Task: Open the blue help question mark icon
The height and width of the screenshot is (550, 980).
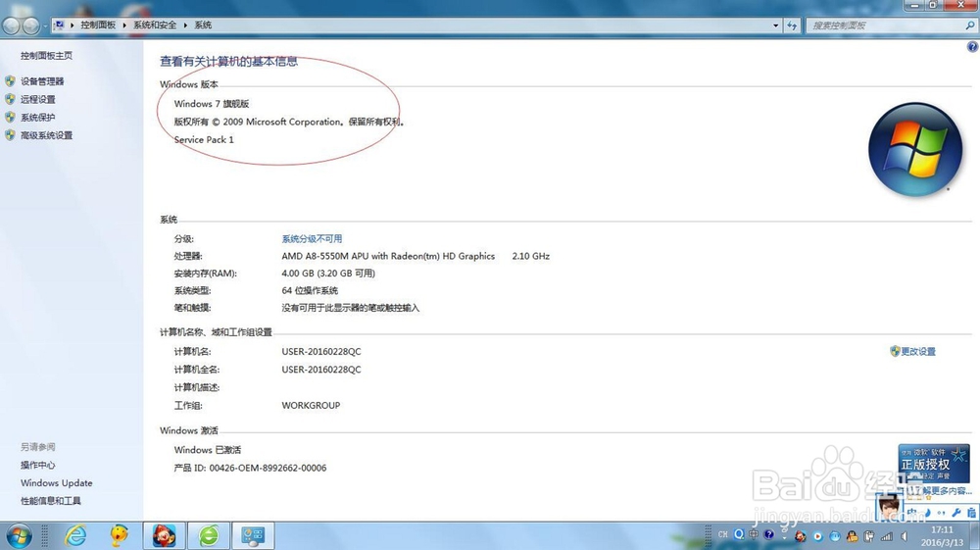Action: point(972,47)
